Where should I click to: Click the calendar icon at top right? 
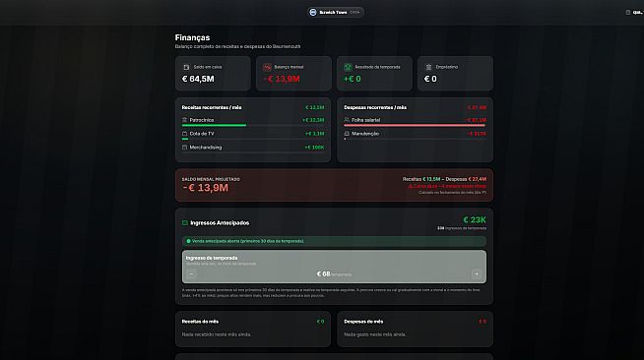pos(628,13)
